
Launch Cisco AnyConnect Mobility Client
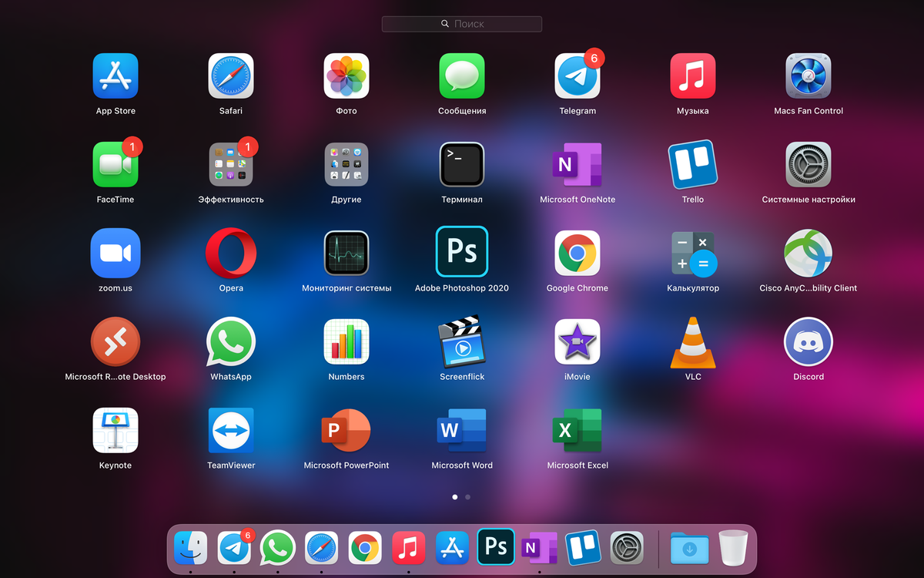(x=808, y=254)
